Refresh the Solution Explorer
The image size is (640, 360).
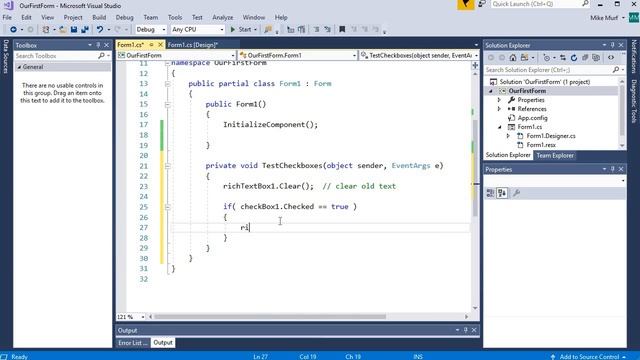coord(574,58)
